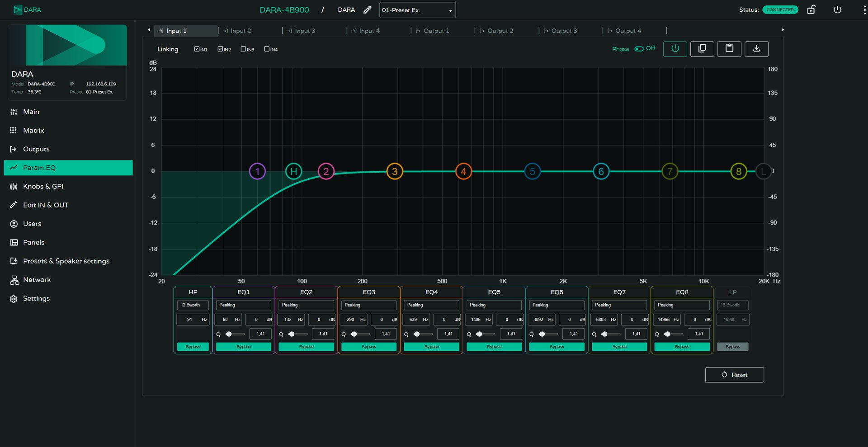Select EQ node 3 on the graph

(395, 171)
